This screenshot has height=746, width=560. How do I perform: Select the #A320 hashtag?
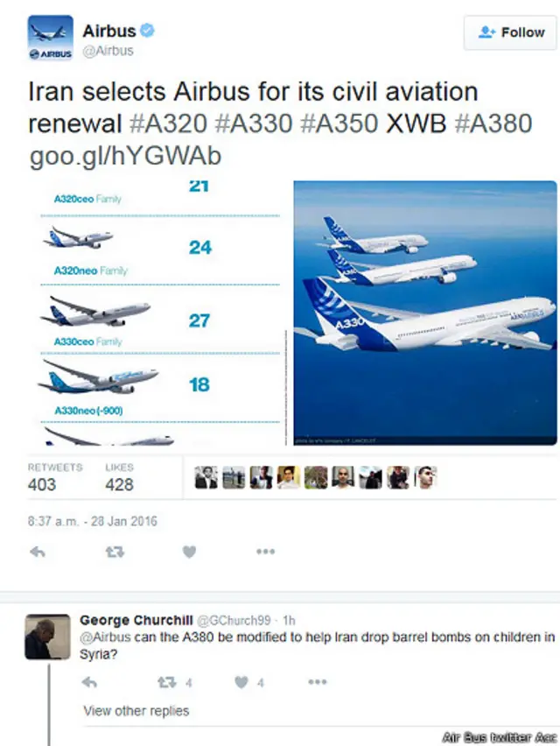point(168,123)
